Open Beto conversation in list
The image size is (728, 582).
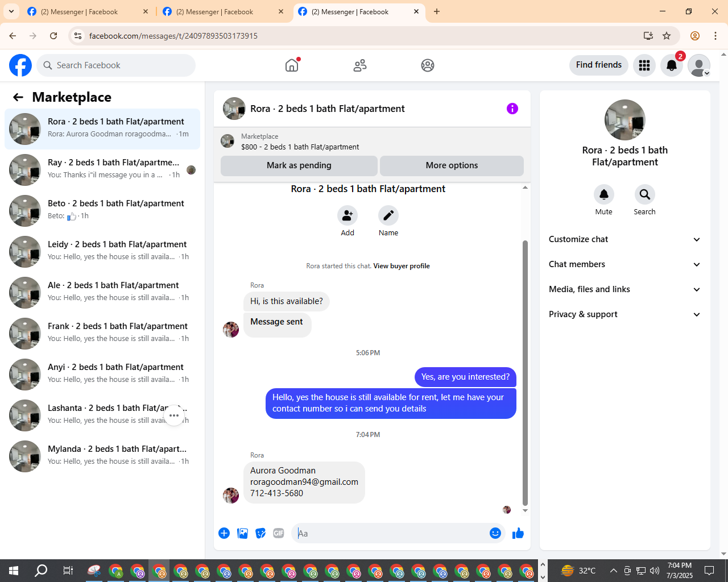pyautogui.click(x=102, y=211)
